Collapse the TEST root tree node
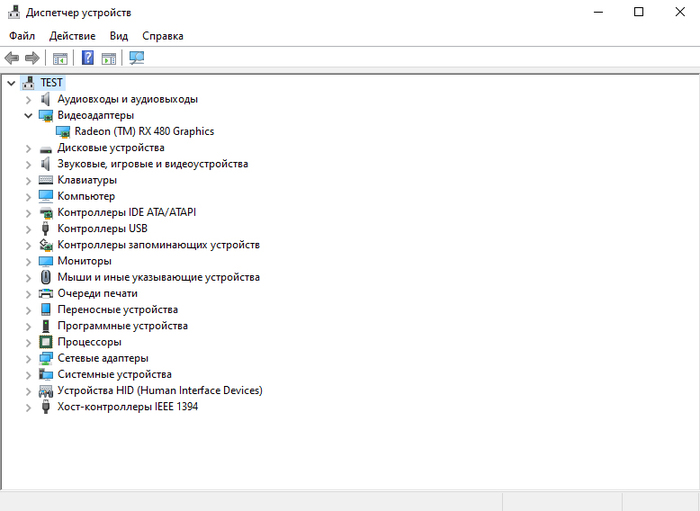Viewport: 700px width, 511px height. 10,83
